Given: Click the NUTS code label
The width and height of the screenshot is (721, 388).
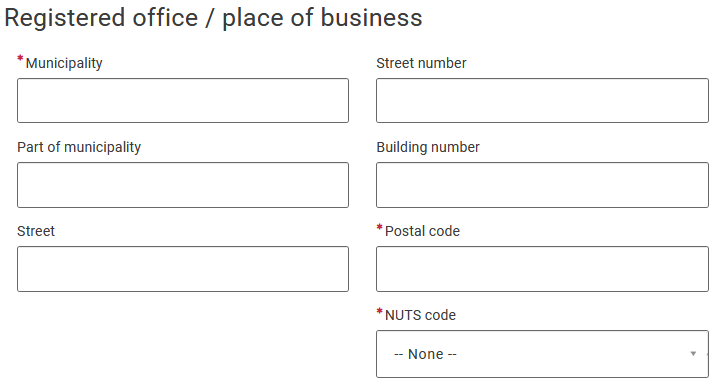Looking at the screenshot, I should [x=420, y=315].
